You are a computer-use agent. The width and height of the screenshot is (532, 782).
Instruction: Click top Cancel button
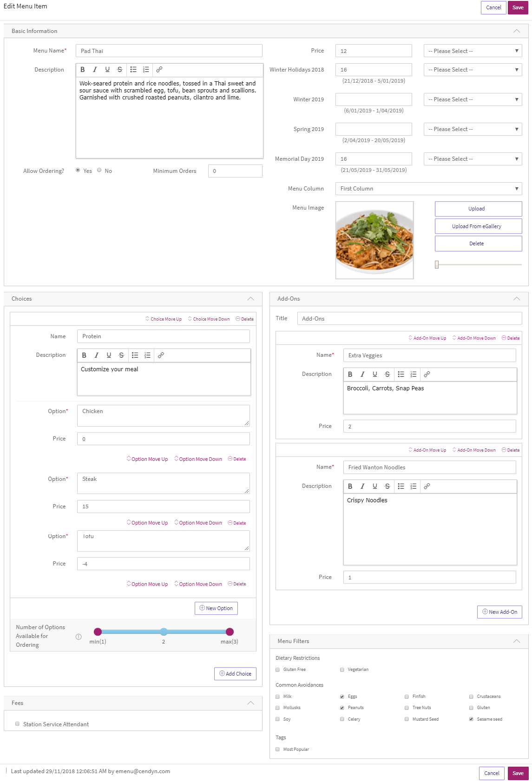coord(493,7)
